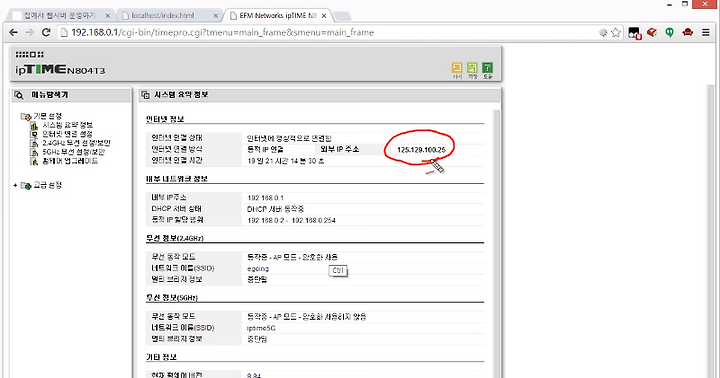Viewport: 720px width, 378px height.
Task: Click the orange refresh icon in ipTIME header
Action: click(457, 68)
